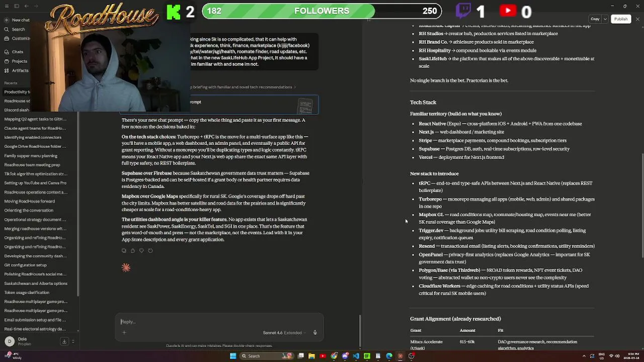Copy the assistant response
The height and width of the screenshot is (362, 644).
coord(124,250)
